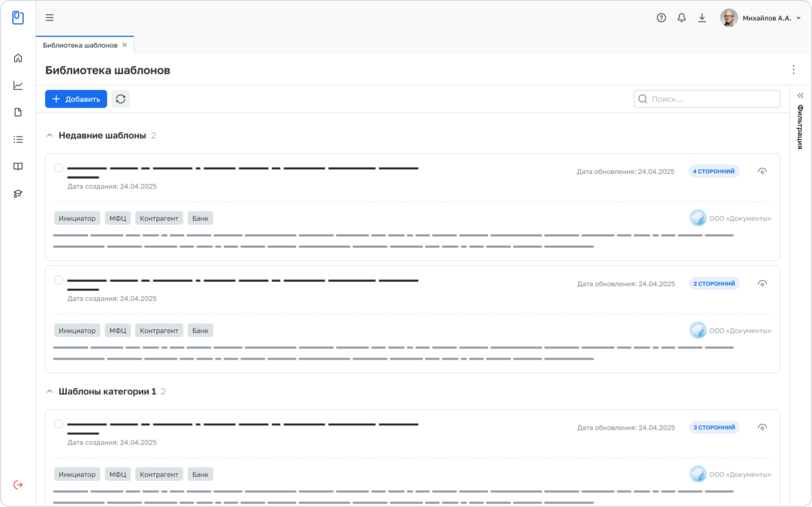Click the «Документы» logo in the 2 СТОРОННИЙ card
Viewport: 812px width, 507px height.
pos(698,330)
